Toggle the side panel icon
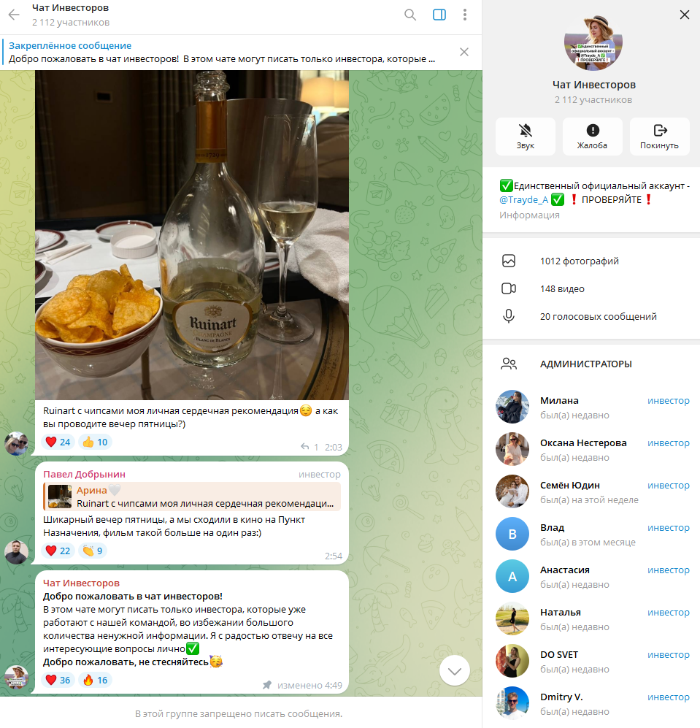Image resolution: width=700 pixels, height=728 pixels. (x=439, y=15)
